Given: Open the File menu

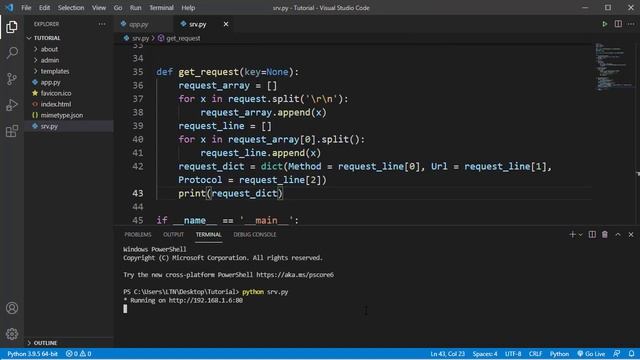Looking at the screenshot, I should (x=26, y=8).
